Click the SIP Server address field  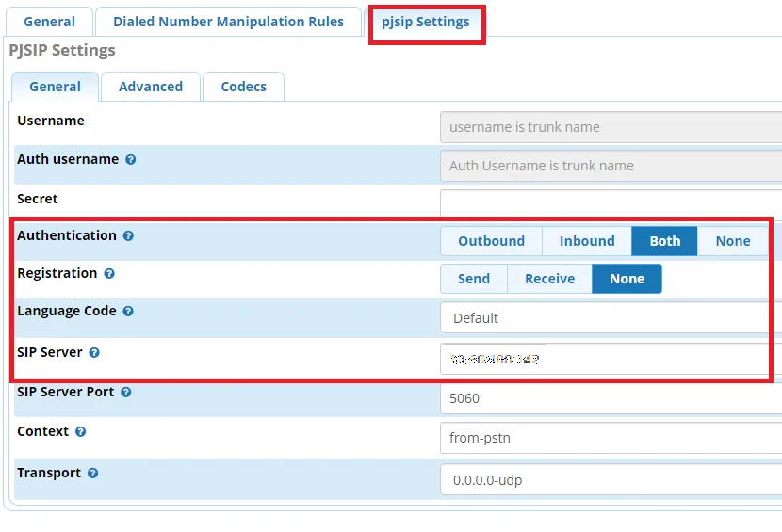611,359
